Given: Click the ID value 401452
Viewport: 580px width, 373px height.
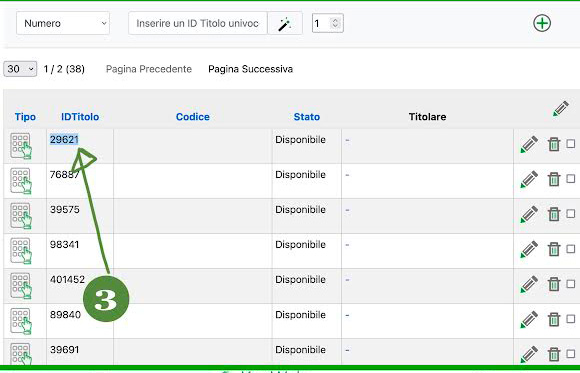Looking at the screenshot, I should 67,279.
